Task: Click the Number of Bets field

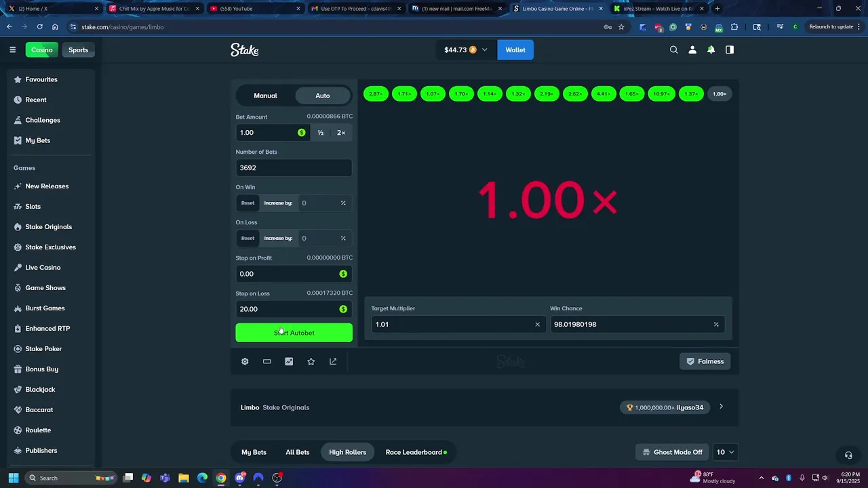Action: pos(294,167)
